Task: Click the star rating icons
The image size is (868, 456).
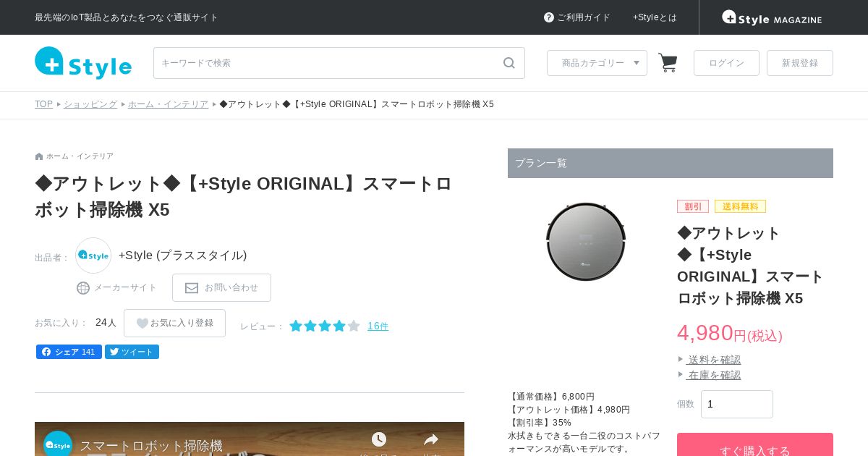Action: pos(325,326)
